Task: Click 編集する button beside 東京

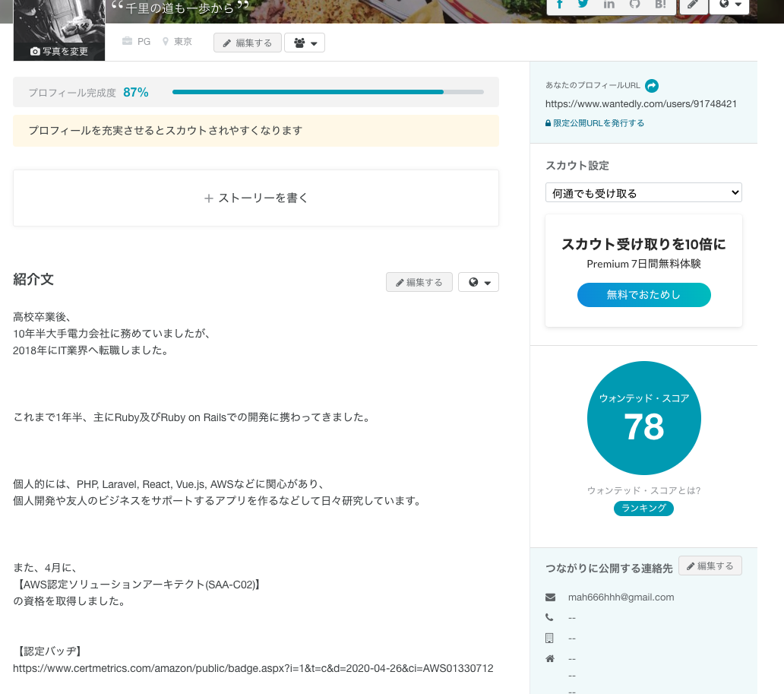Action: click(x=248, y=43)
